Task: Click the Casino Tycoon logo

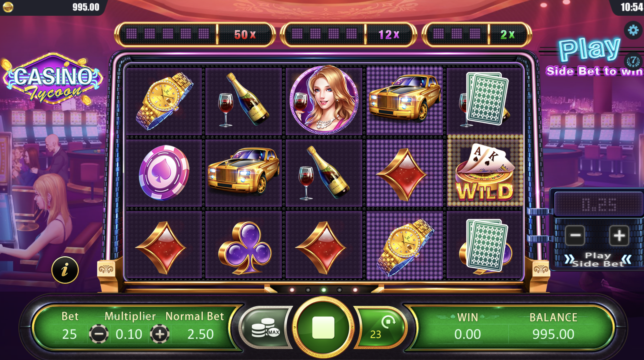Action: (52, 79)
